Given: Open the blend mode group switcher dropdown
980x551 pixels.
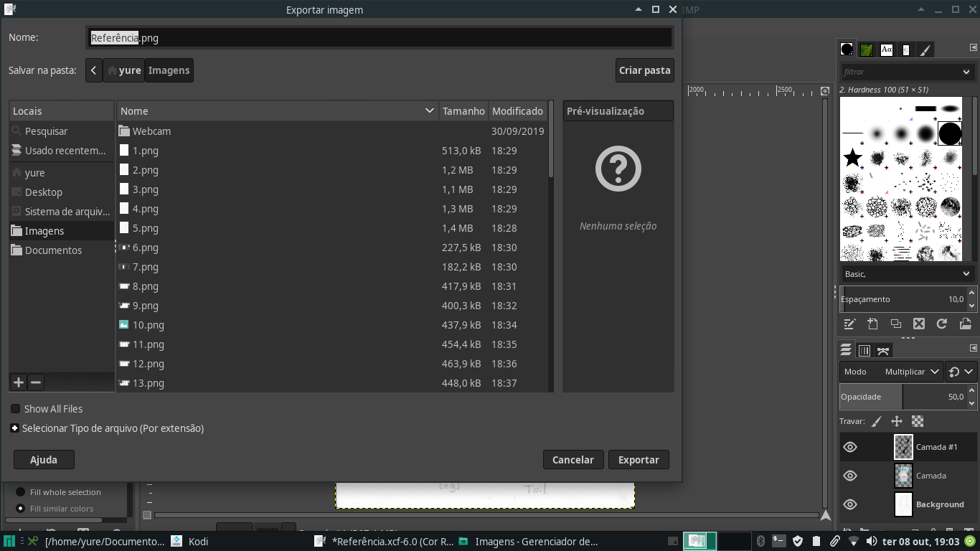Looking at the screenshot, I should pyautogui.click(x=961, y=372).
